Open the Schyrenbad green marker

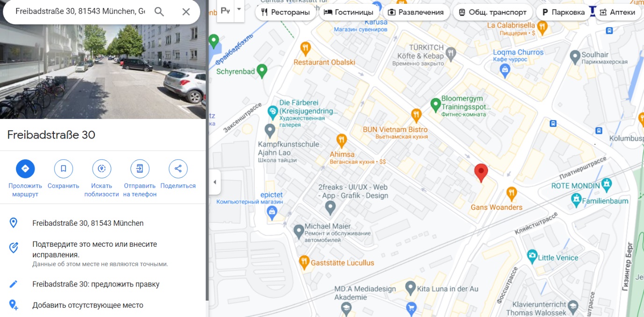coord(262,70)
